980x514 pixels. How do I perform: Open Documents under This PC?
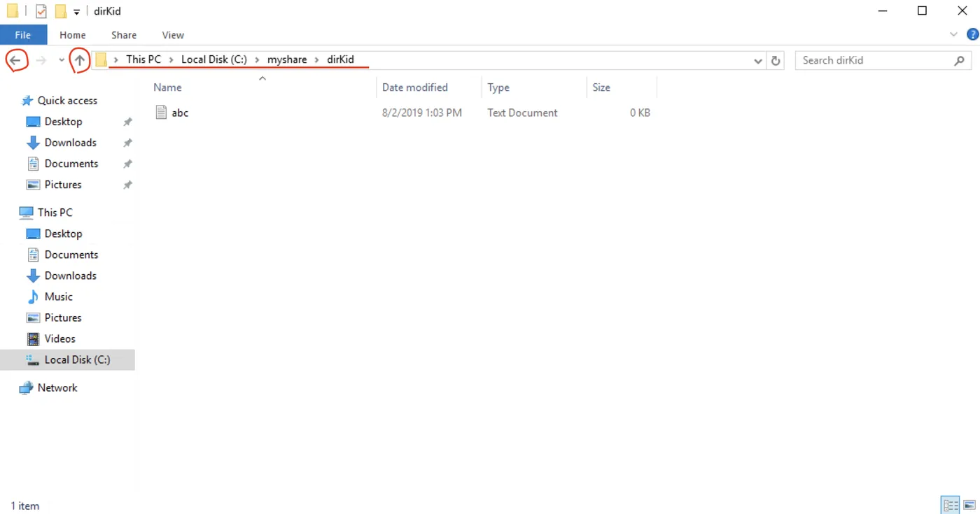point(71,255)
